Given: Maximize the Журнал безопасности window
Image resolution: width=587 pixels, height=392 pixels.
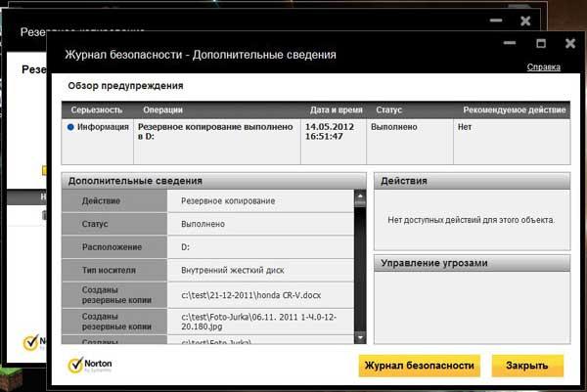Looking at the screenshot, I should click(541, 43).
